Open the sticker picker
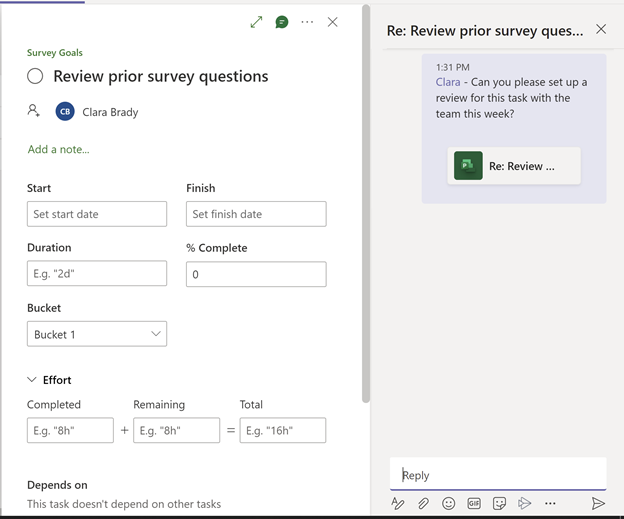 pyautogui.click(x=499, y=503)
